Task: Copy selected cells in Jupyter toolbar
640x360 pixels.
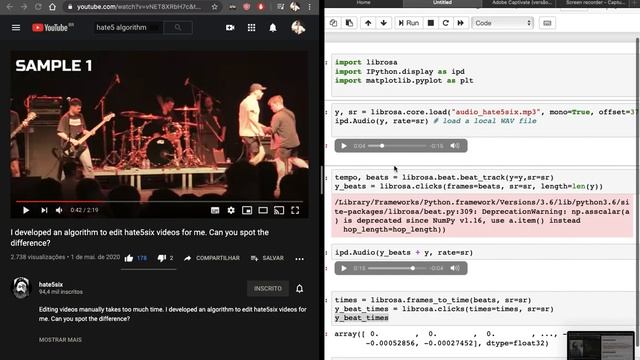Action: (x=333, y=23)
